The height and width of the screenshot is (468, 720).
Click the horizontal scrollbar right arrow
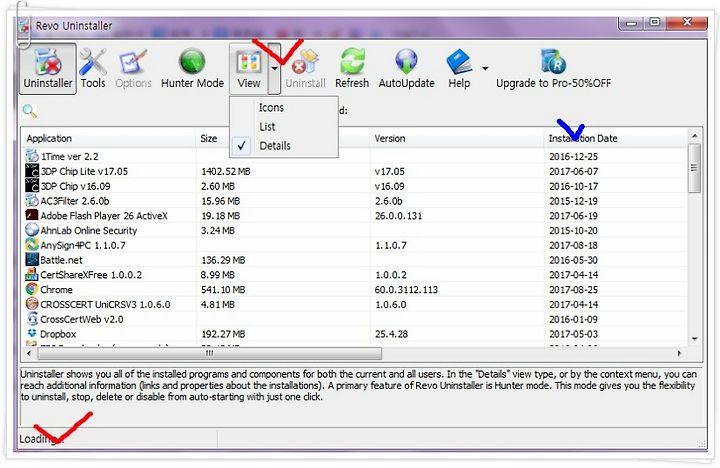[x=679, y=353]
